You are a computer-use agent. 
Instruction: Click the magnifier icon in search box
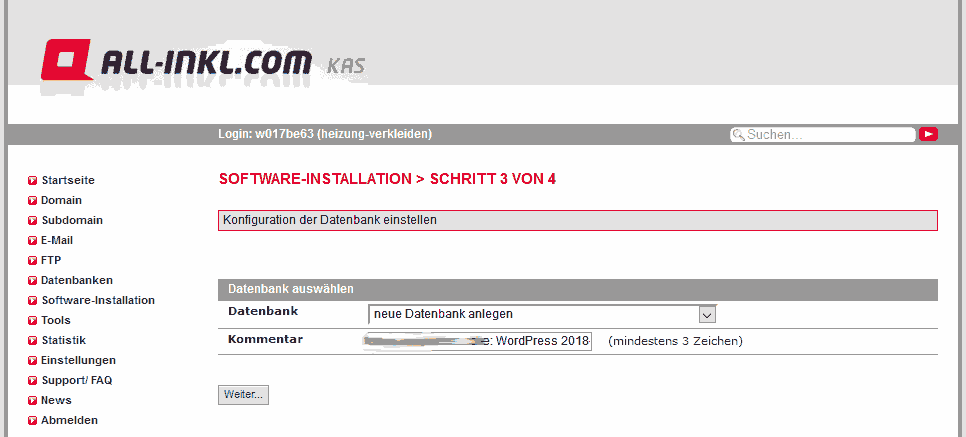click(x=738, y=134)
